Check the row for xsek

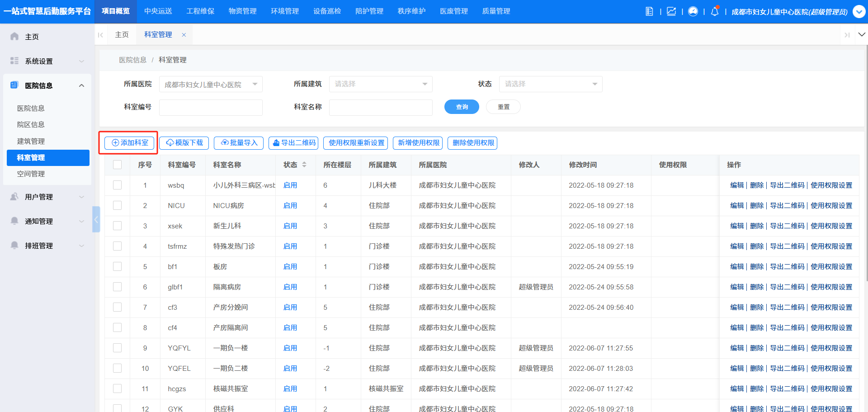(118, 226)
